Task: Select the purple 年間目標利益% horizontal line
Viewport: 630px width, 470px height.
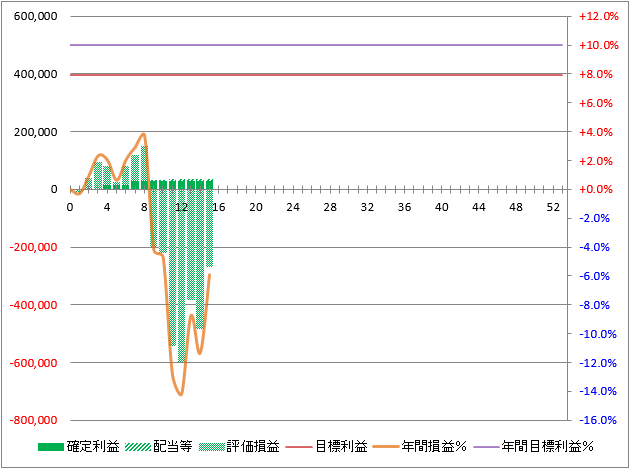Action: click(316, 45)
